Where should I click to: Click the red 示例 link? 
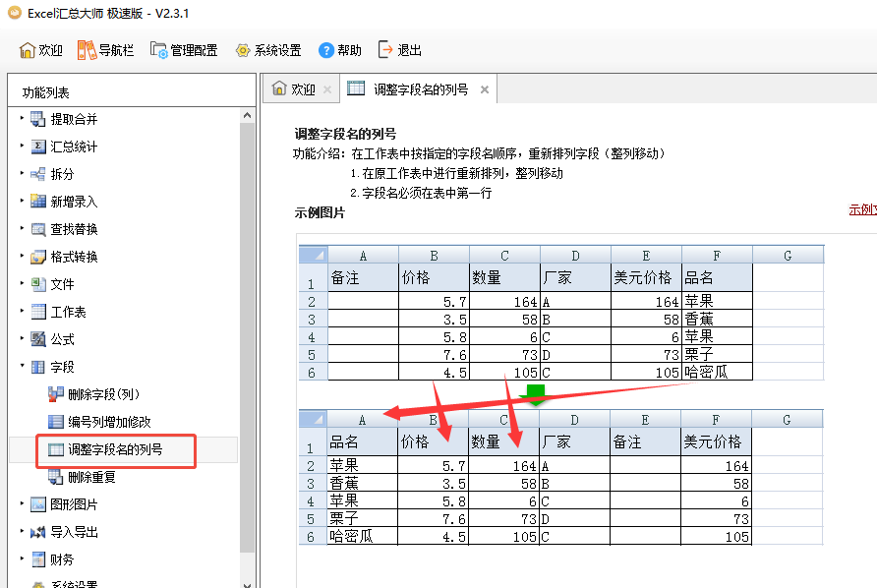coord(862,210)
